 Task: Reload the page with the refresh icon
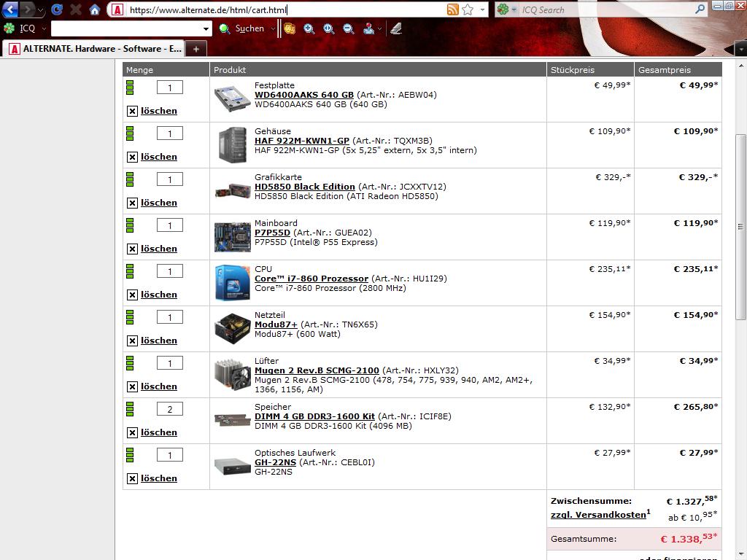point(57,9)
